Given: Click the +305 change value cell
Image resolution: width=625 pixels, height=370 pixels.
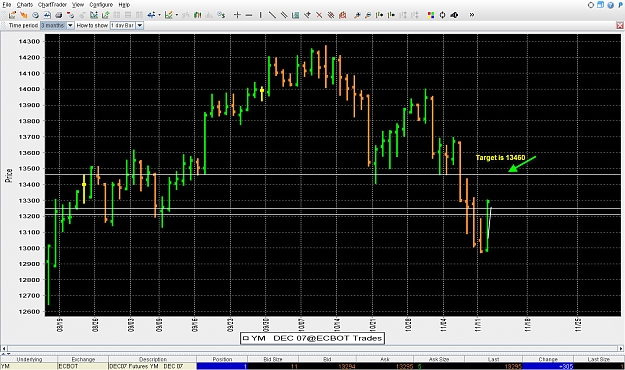Looking at the screenshot, I should 548,366.
